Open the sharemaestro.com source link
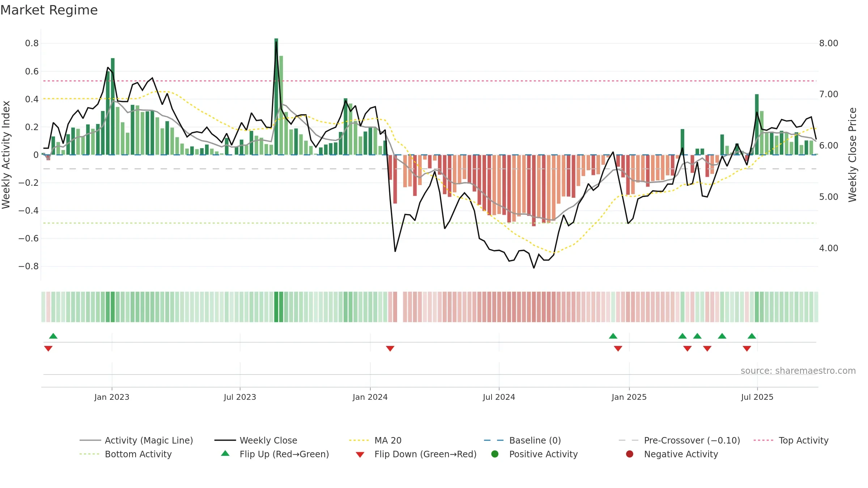The image size is (868, 488). pos(798,371)
